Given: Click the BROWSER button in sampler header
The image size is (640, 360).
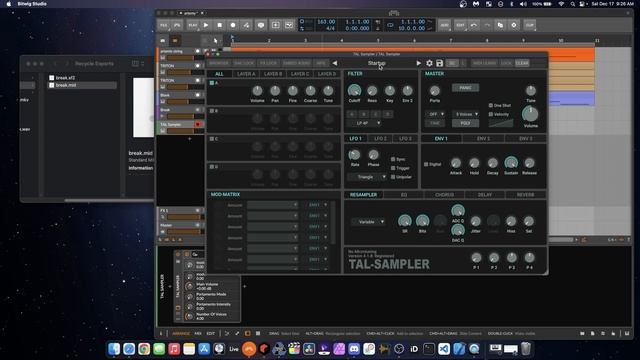Looking at the screenshot, I should pos(219,63).
